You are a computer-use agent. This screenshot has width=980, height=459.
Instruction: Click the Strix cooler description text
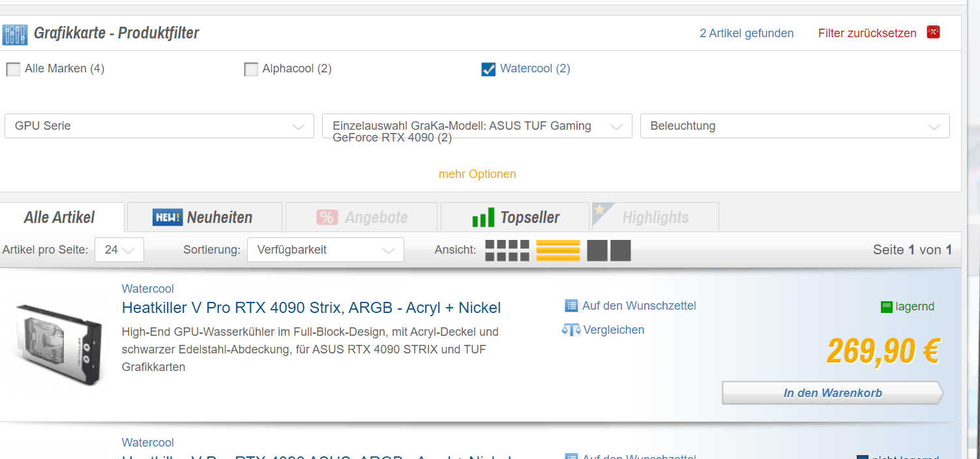point(310,349)
